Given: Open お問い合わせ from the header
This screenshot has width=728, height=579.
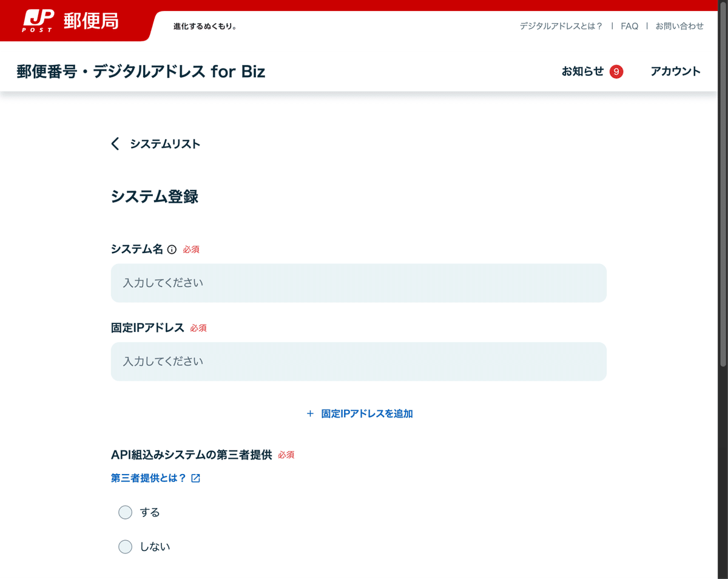Looking at the screenshot, I should pos(679,26).
